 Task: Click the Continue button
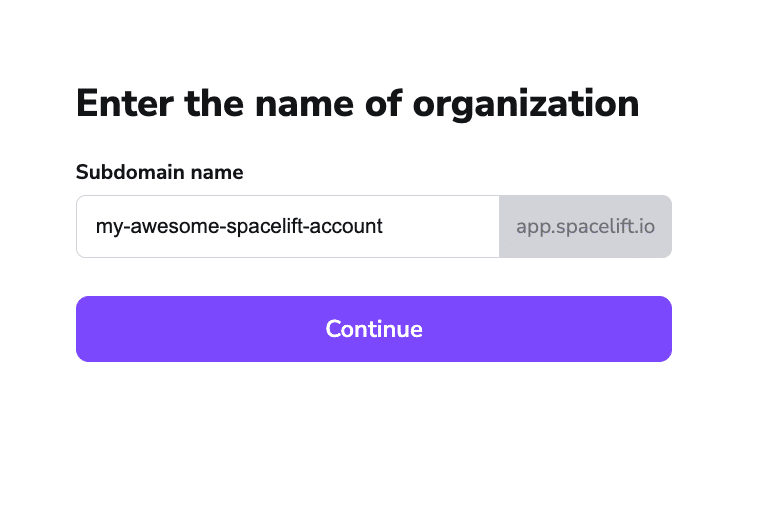tap(374, 329)
